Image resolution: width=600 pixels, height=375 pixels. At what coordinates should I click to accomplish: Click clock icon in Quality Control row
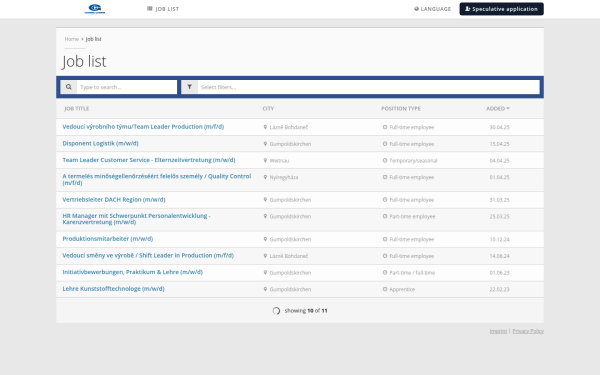coord(385,177)
